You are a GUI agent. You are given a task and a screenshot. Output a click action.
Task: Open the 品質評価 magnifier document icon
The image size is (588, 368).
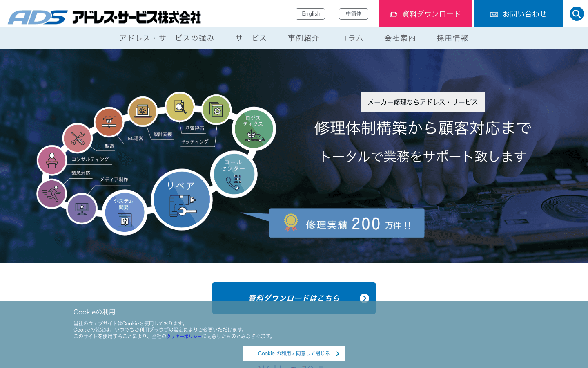[x=180, y=107]
